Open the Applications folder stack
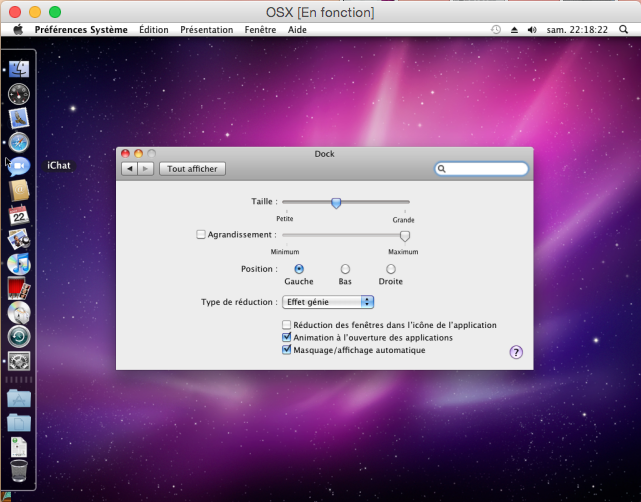641x502 pixels. point(19,398)
